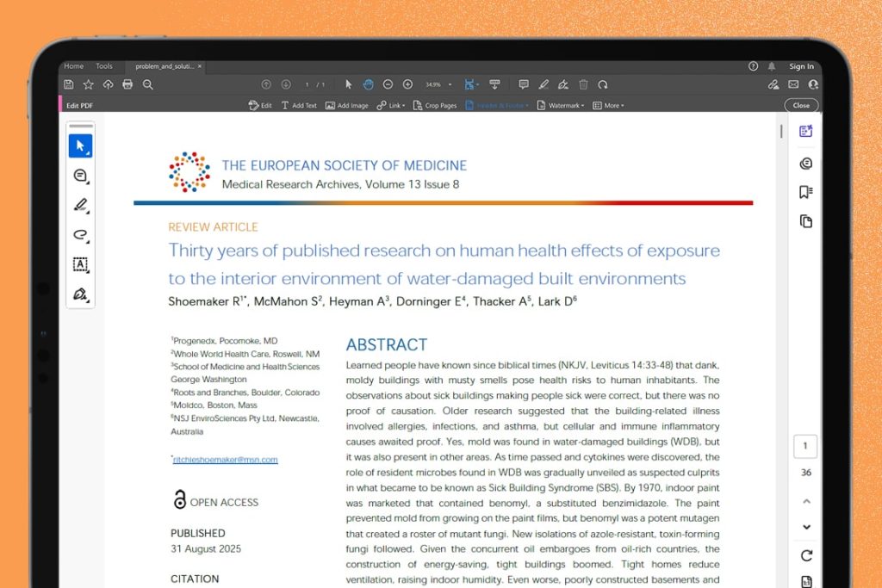
Task: Click the vertical scrollbar thumb
Action: 781,131
